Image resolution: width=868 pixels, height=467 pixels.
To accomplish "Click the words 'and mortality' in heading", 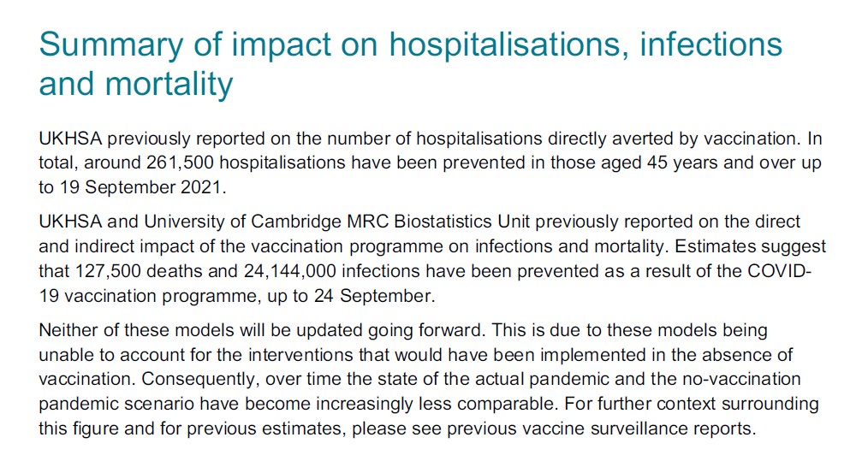I will [x=135, y=84].
